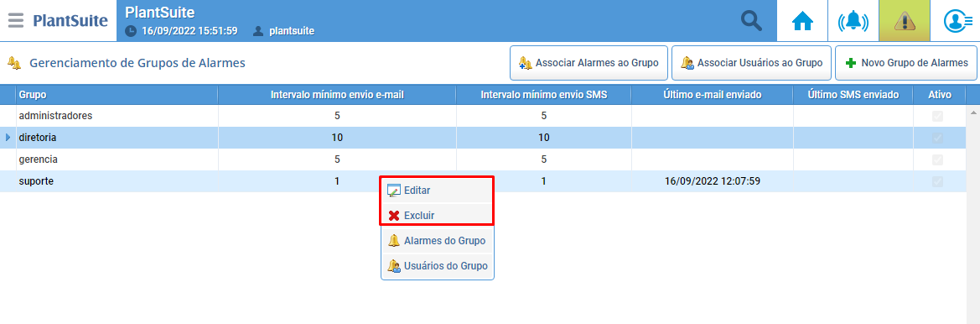Image resolution: width=980 pixels, height=324 pixels.
Task: Open the user profile menu icon
Action: (955, 21)
